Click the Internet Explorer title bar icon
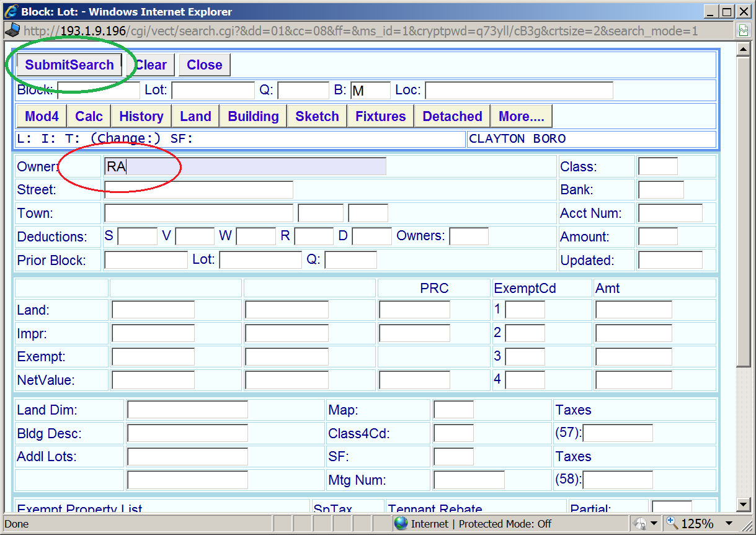 point(11,11)
